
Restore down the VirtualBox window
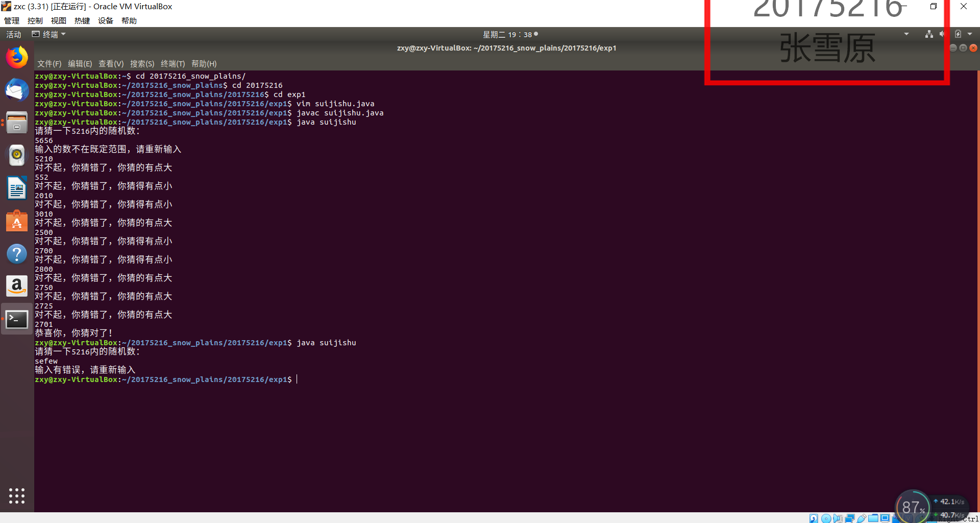[x=934, y=6]
